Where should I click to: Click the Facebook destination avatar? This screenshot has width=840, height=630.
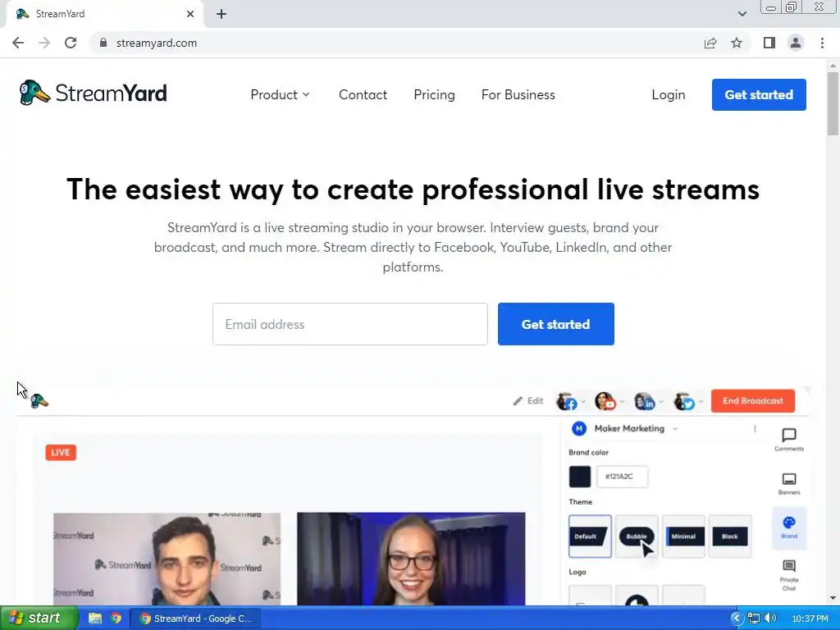567,401
